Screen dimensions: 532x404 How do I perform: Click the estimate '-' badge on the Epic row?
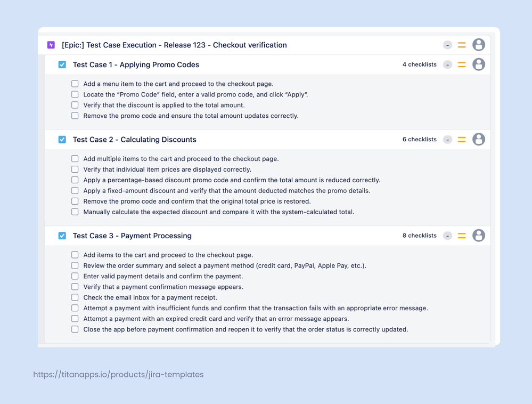[x=447, y=45]
